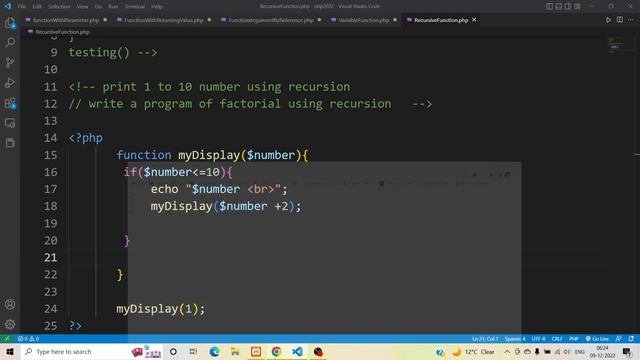The width and height of the screenshot is (640, 360).
Task: Switch to the FunctionWithReturningValue.php tab
Action: tap(163, 20)
